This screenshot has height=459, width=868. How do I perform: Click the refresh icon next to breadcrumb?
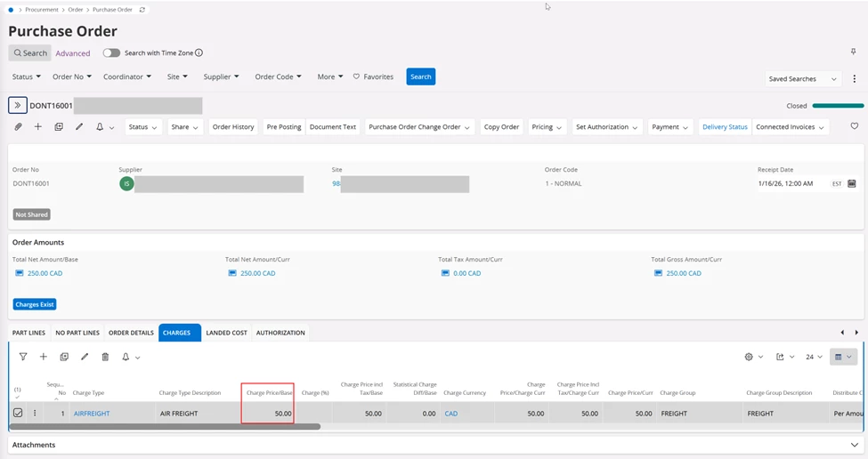pyautogui.click(x=142, y=10)
